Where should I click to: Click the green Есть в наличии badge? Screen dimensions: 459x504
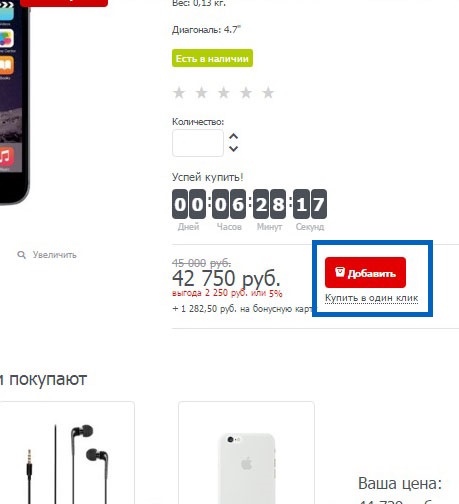coord(212,58)
